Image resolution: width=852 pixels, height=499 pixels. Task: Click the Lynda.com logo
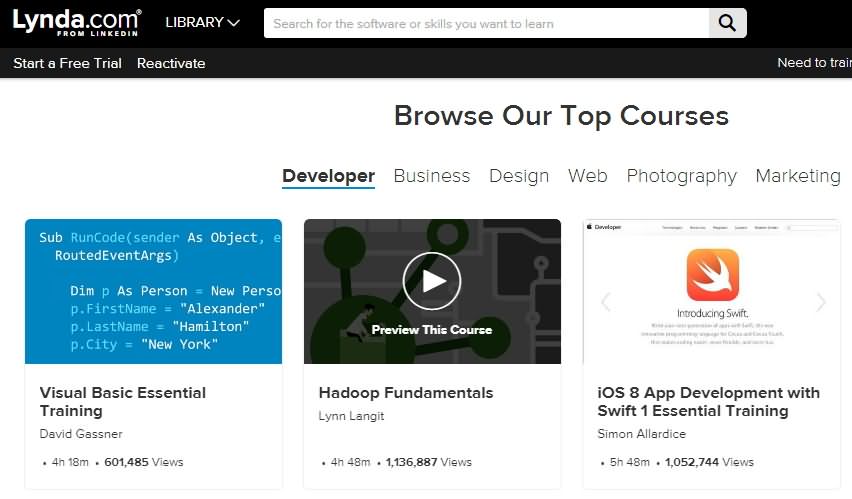point(77,23)
